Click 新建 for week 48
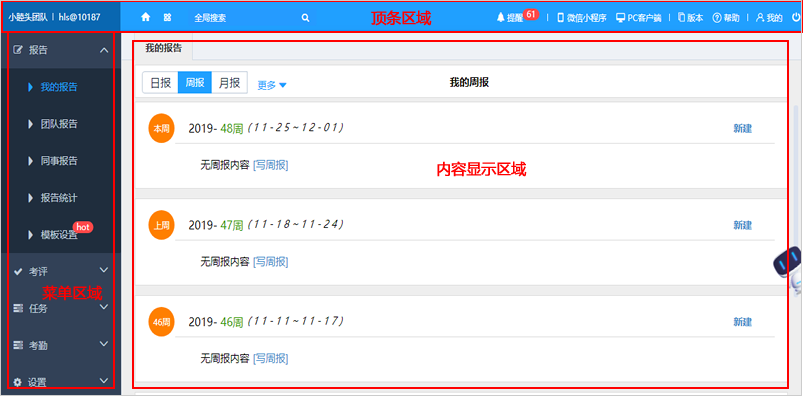Viewport: 803px width, 396px height. coord(743,129)
